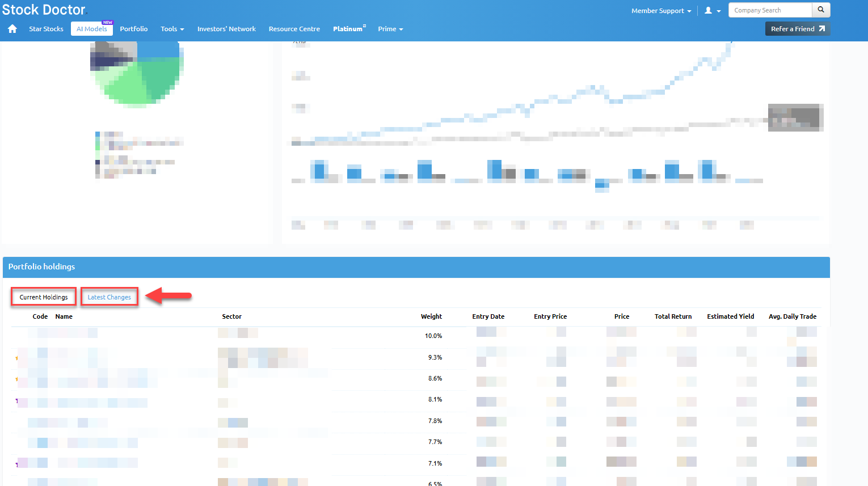Select the 7.1% weight cell
The image size is (868, 486).
(435, 463)
